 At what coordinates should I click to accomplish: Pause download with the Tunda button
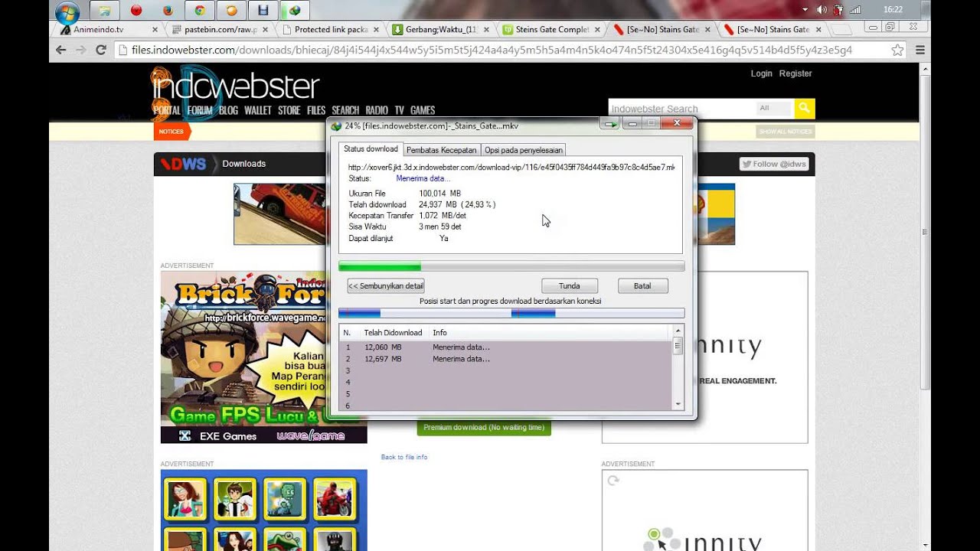pyautogui.click(x=570, y=285)
